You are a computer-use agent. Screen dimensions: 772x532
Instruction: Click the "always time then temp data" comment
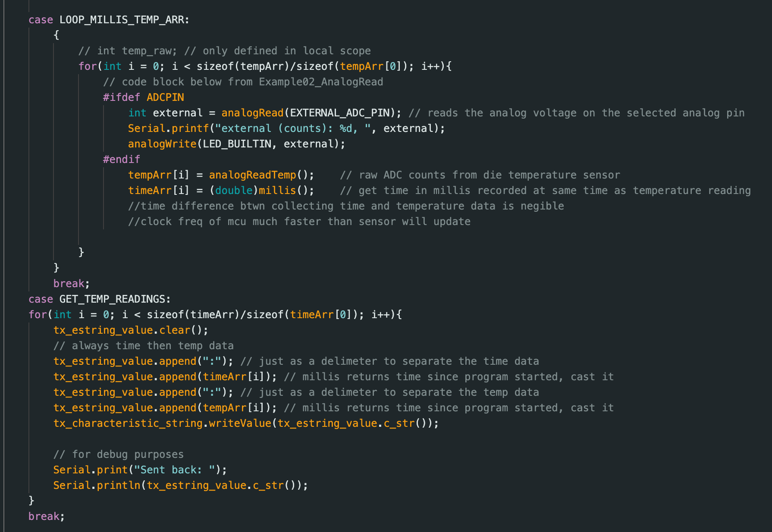click(x=143, y=346)
